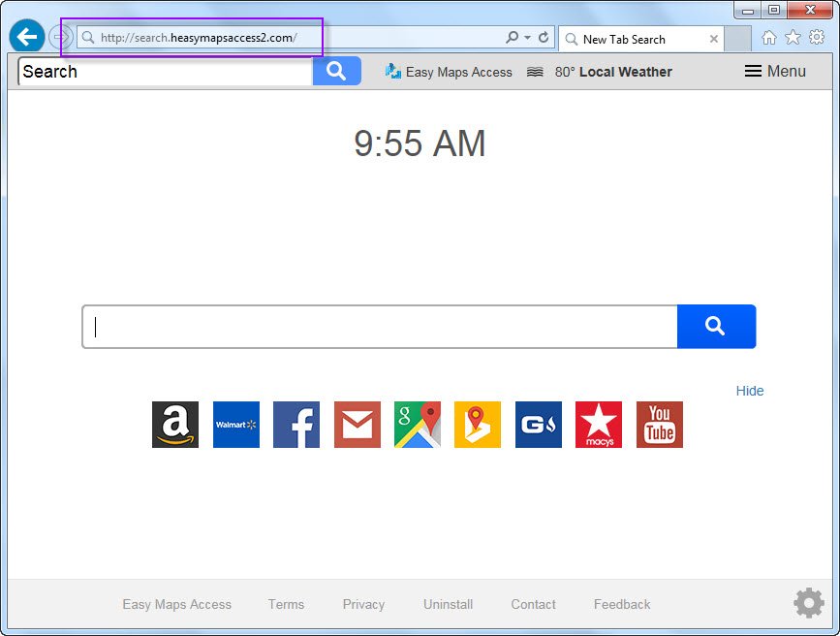Click the toolbar Search text field
Image resolution: width=840 pixels, height=636 pixels.
pyautogui.click(x=166, y=72)
